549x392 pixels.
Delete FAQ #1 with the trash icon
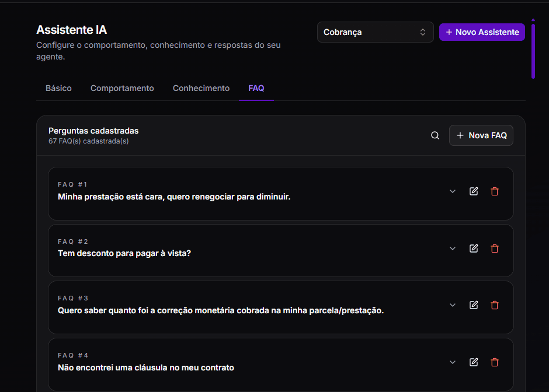coord(494,191)
